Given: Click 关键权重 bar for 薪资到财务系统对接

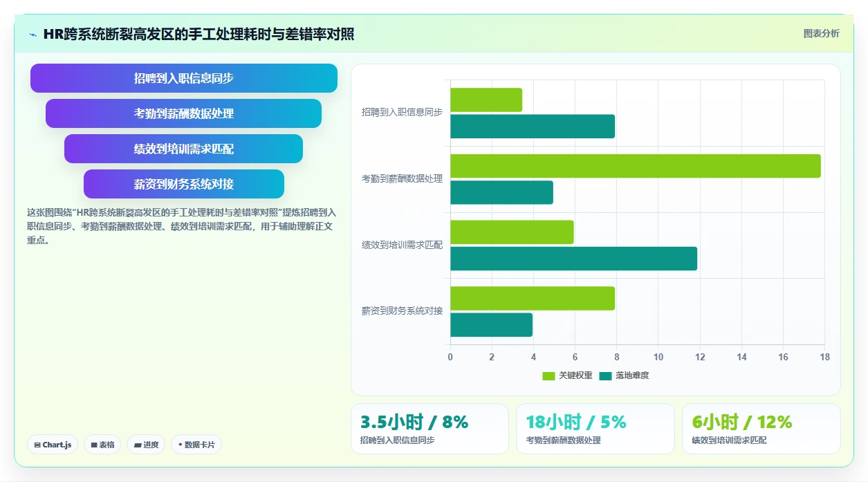Looking at the screenshot, I should 533,298.
